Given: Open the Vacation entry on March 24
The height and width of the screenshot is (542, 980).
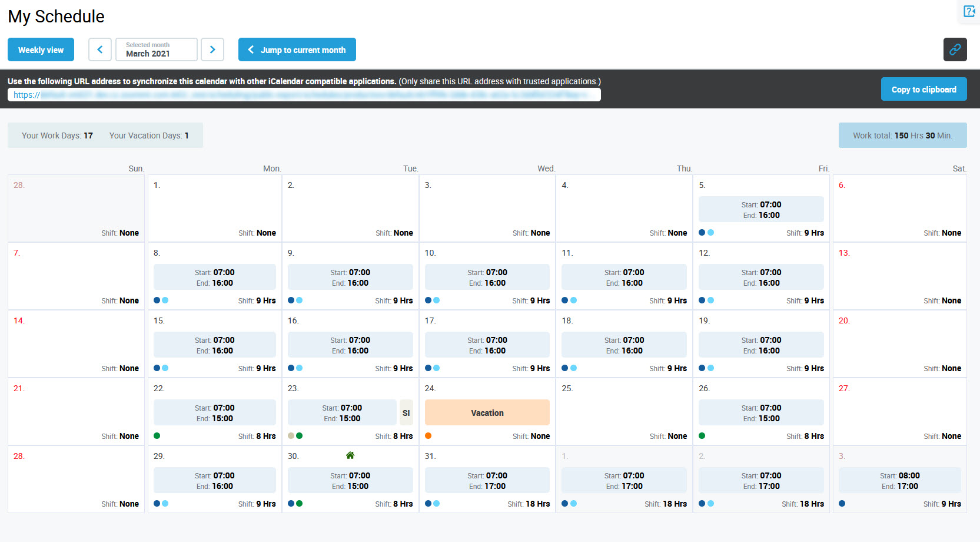Looking at the screenshot, I should [487, 413].
